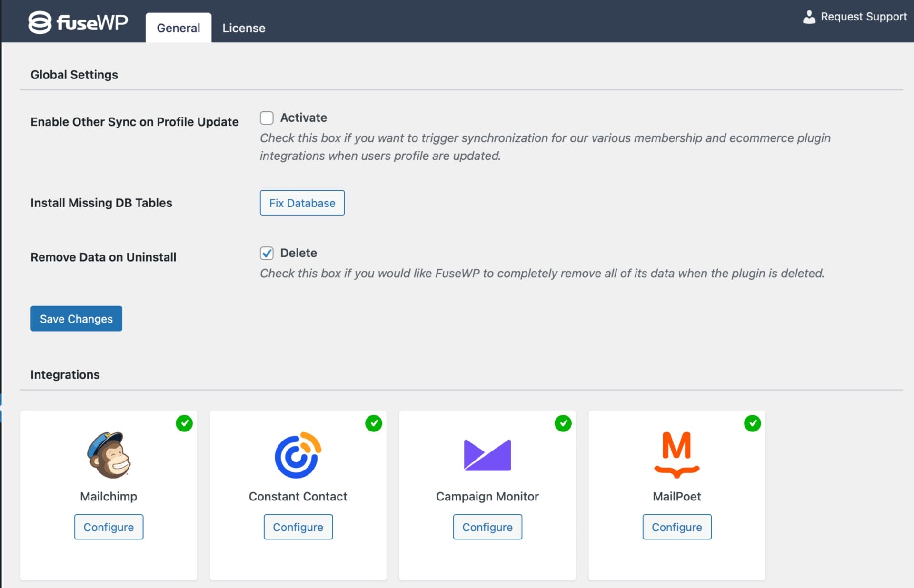Screen dimensions: 914x588
Task: Click the green checkmark on Campaign Monitor card
Action: [x=563, y=423]
